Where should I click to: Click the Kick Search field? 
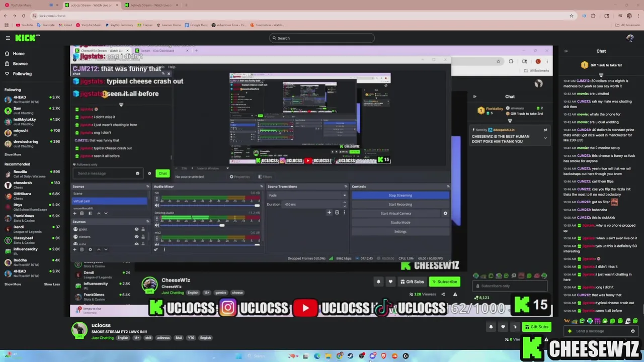pos(322,38)
